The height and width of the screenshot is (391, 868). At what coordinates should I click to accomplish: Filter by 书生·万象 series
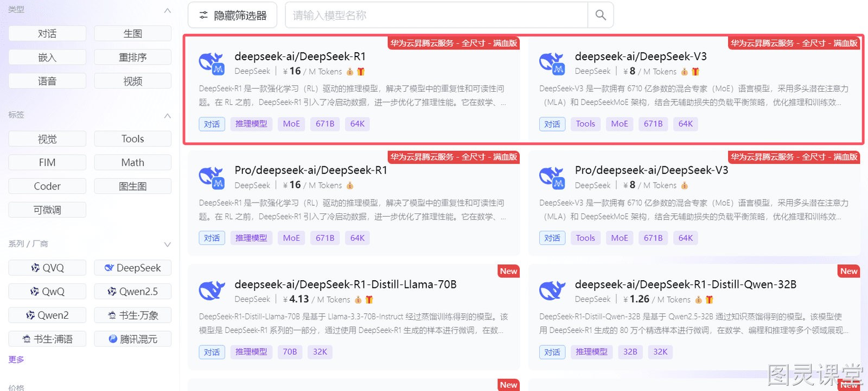[133, 315]
